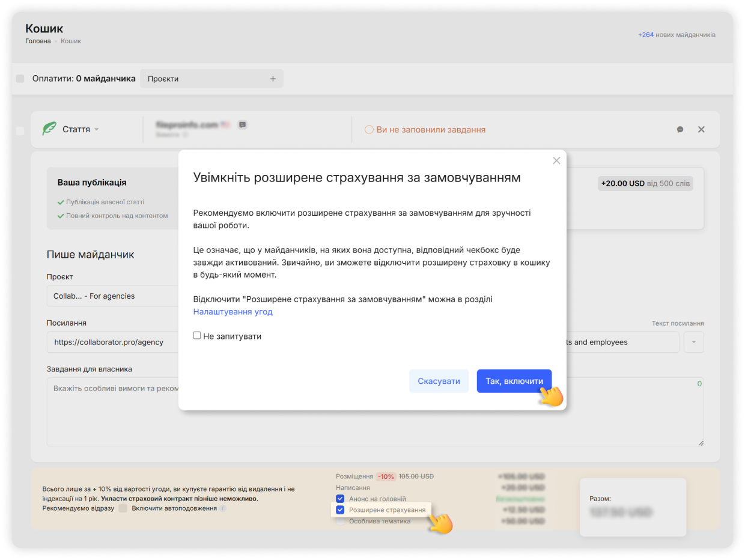The image size is (745, 560).
Task: Go to 'Головна' breadcrumb link
Action: (x=38, y=41)
